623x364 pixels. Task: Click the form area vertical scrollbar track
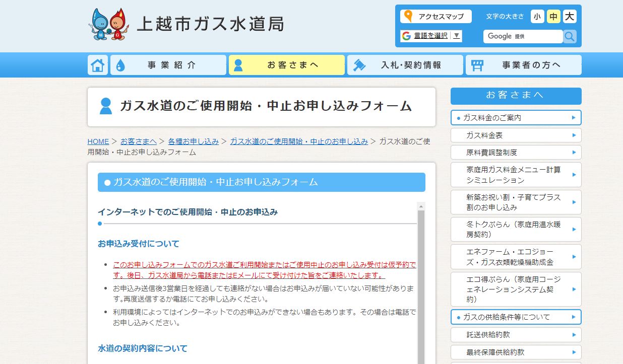pos(421,283)
